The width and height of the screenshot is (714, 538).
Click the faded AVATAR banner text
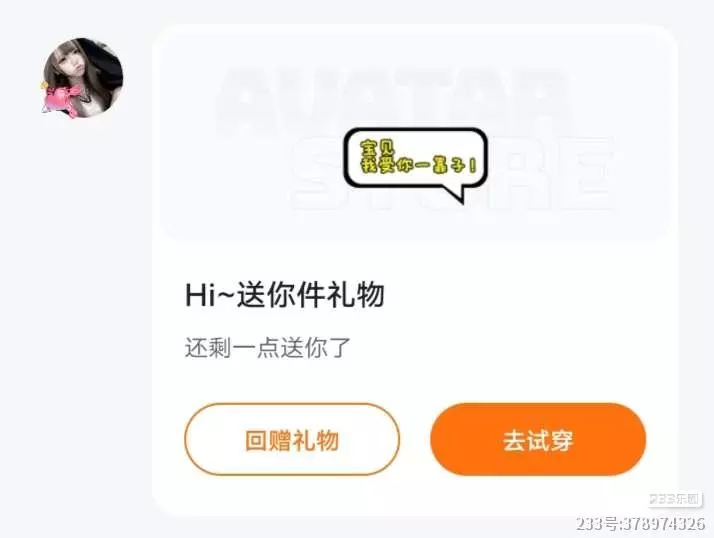click(392, 103)
